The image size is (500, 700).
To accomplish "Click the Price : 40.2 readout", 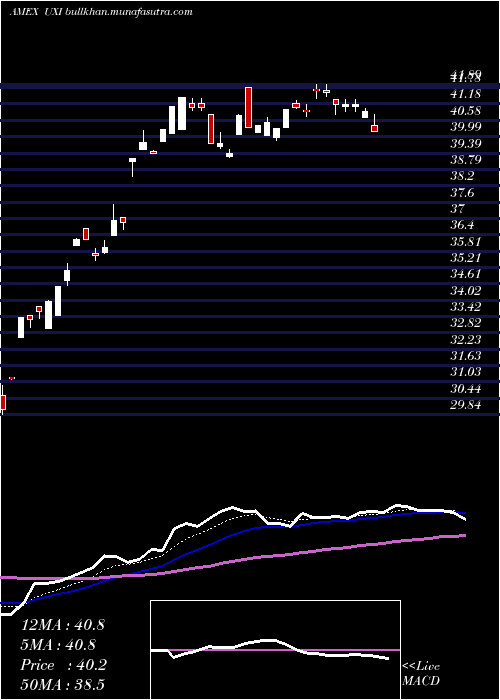I will click(x=63, y=665).
